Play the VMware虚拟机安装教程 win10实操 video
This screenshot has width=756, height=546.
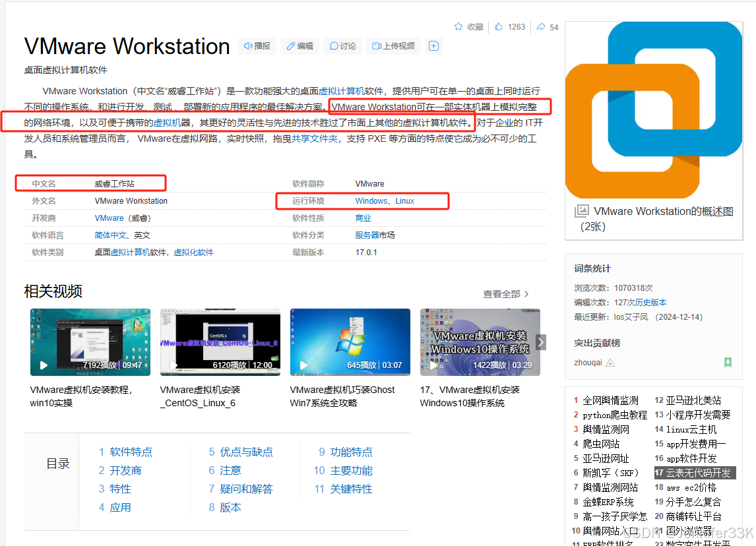click(90, 342)
